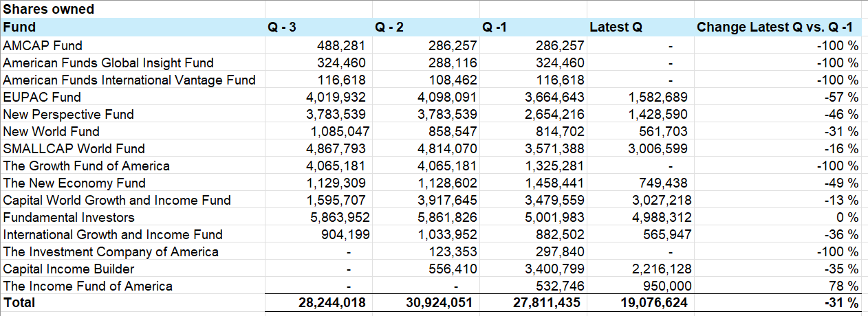The width and height of the screenshot is (868, 316).
Task: Click New Perspective Q-1 value 2,654,216
Action: tap(554, 114)
